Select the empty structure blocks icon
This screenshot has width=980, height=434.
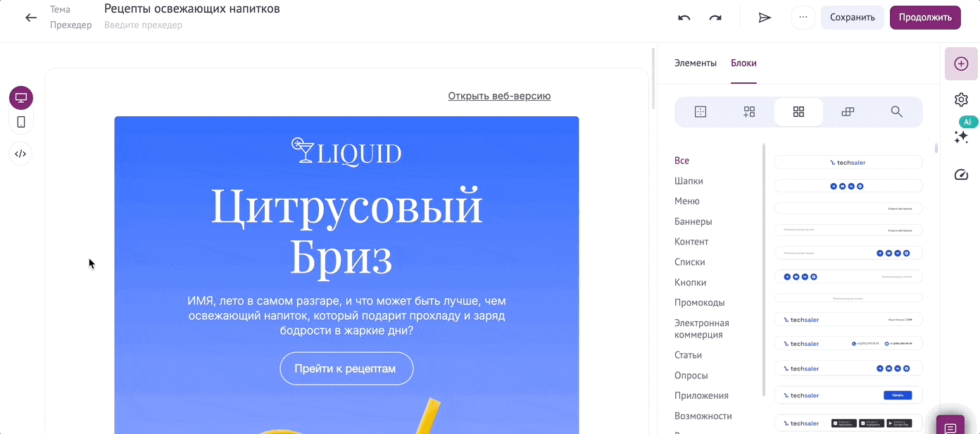click(700, 111)
